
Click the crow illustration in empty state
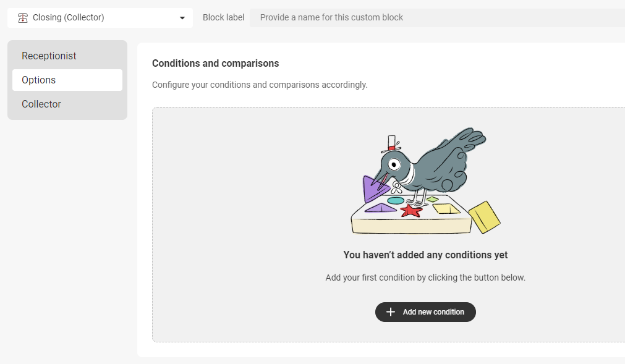[425, 180]
